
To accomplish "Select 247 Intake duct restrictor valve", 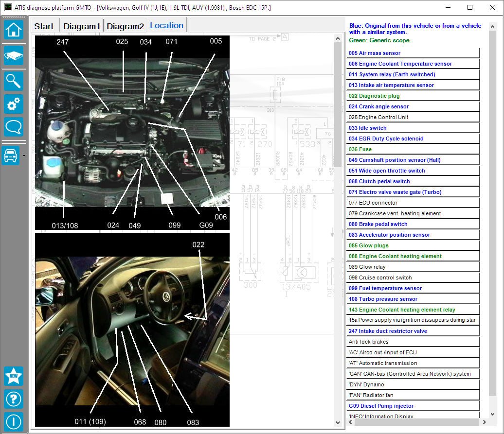I will click(413, 331).
